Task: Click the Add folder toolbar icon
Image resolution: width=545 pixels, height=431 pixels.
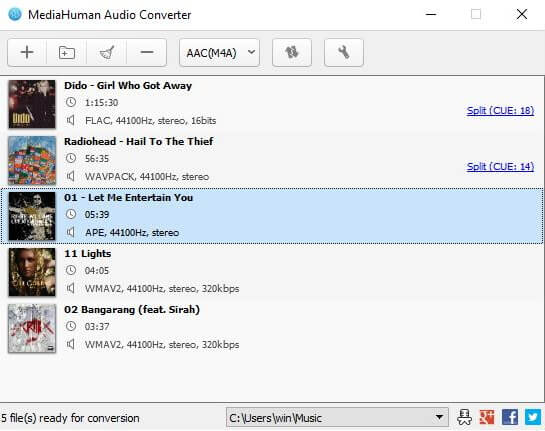Action: 67,52
